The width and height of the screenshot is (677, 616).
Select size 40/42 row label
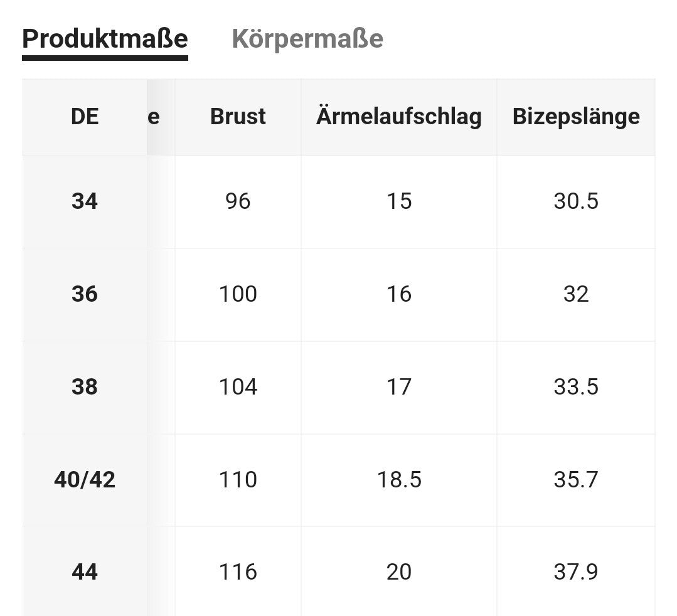(85, 480)
